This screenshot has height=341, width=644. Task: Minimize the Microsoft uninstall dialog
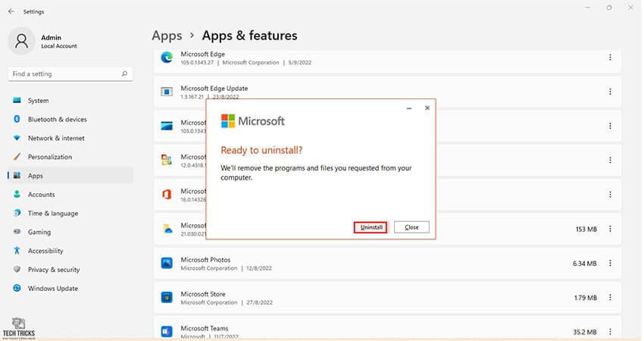pyautogui.click(x=409, y=108)
